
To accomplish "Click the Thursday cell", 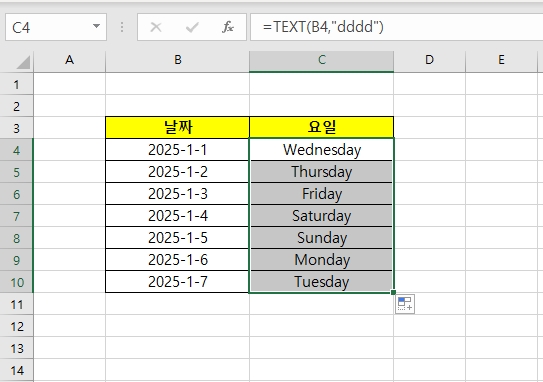I will pos(321,172).
